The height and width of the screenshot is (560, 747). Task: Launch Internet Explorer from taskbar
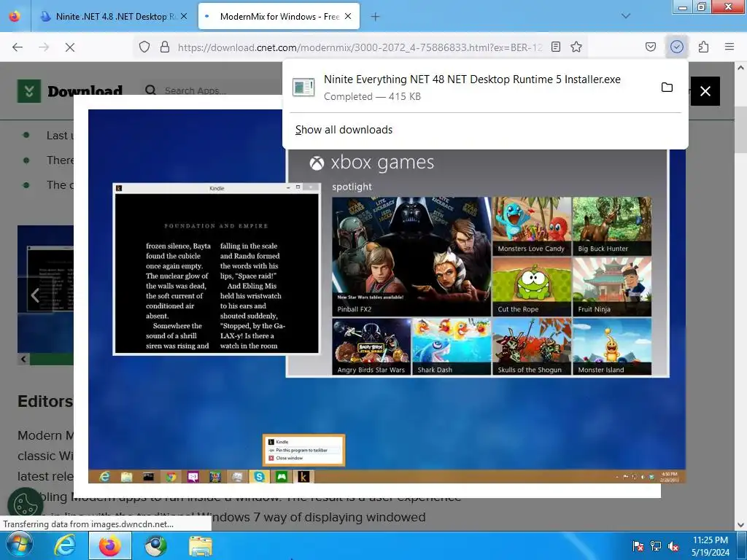tap(64, 545)
